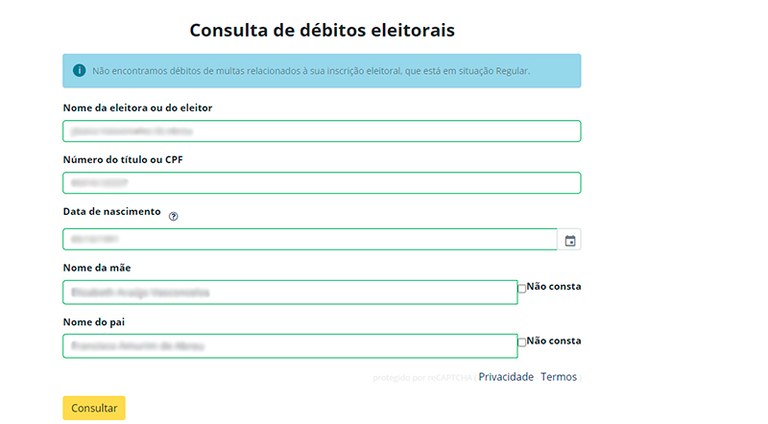Check Não consta for Nome do pai

(x=522, y=342)
